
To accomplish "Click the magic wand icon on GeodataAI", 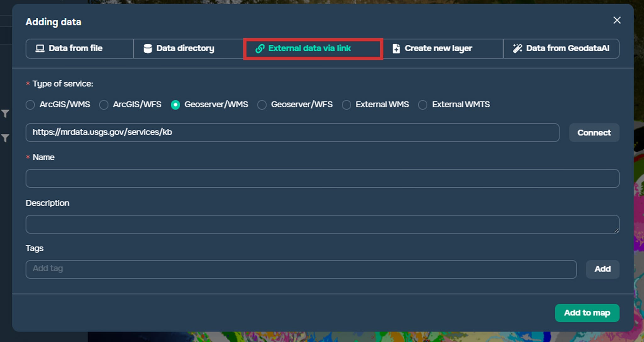I will 517,48.
